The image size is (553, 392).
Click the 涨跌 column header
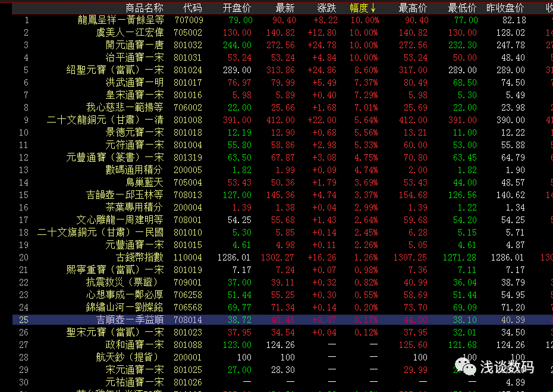pyautogui.click(x=327, y=8)
